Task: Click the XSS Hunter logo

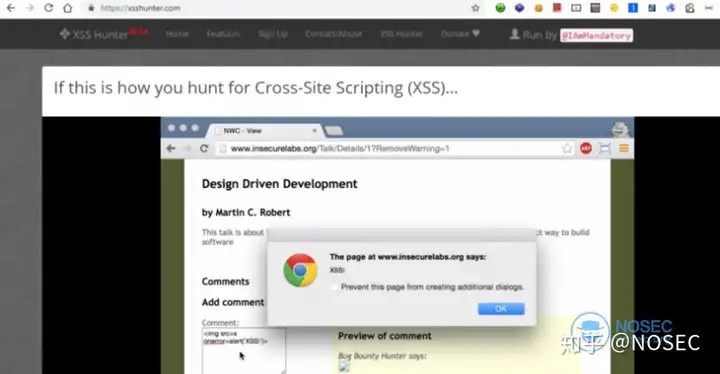Action: pyautogui.click(x=103, y=34)
